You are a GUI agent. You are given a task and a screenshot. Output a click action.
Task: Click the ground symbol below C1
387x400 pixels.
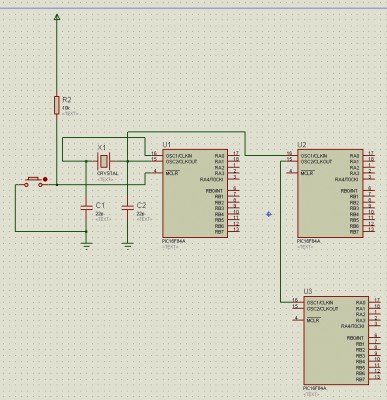click(86, 246)
